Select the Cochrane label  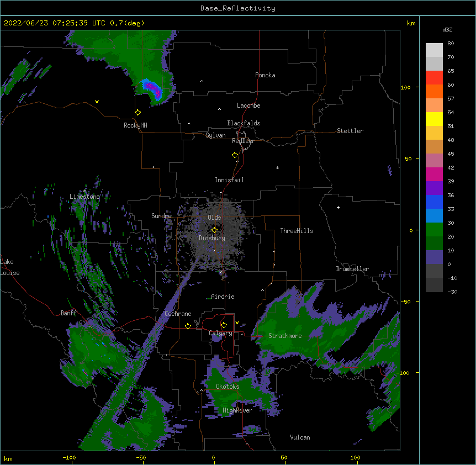coord(178,314)
